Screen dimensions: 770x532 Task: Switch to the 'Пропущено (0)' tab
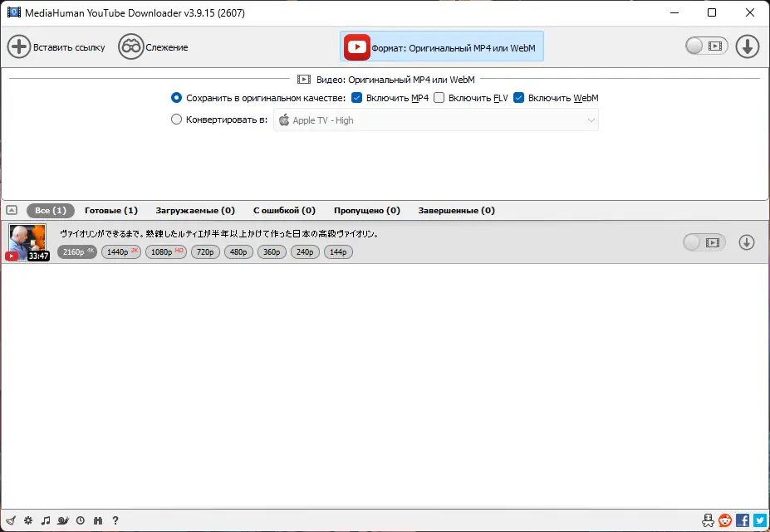[367, 210]
